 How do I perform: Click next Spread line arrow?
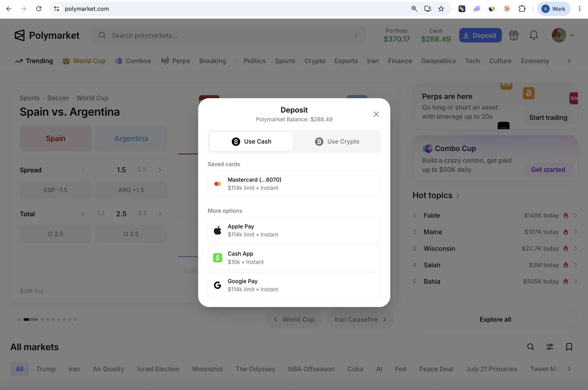pyautogui.click(x=160, y=170)
